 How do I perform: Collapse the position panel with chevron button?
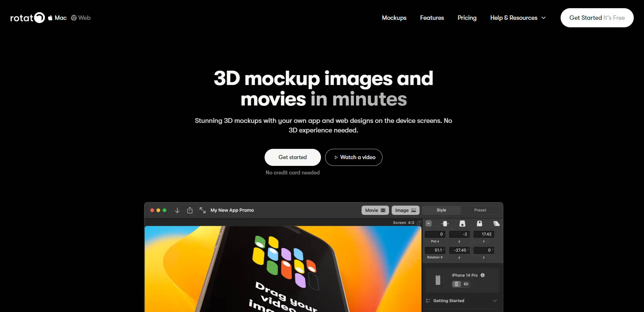[x=429, y=224]
